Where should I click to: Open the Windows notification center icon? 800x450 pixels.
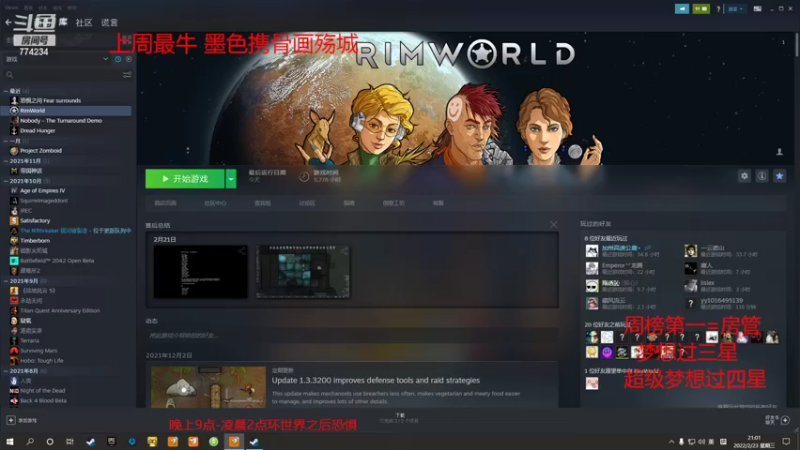786,441
